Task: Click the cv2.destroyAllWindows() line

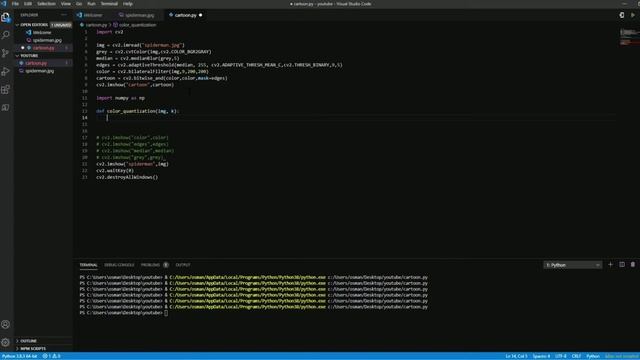Action: [127, 177]
